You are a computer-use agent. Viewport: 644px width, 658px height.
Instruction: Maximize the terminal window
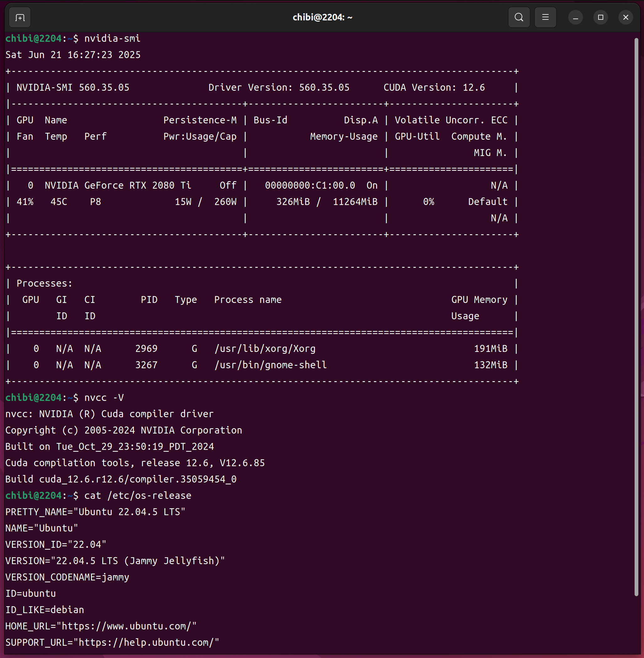tap(600, 17)
